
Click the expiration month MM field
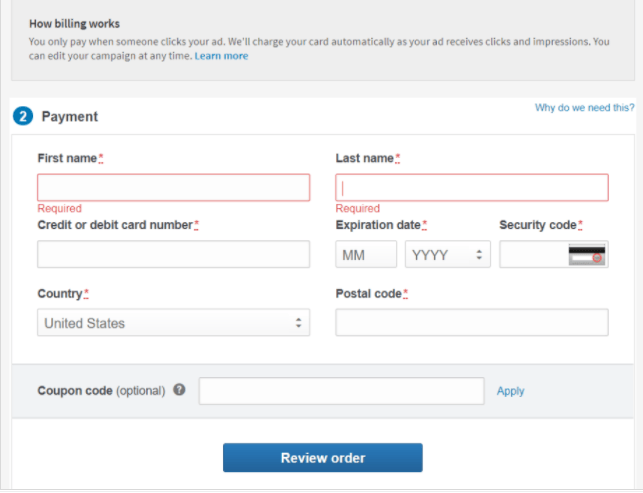pyautogui.click(x=366, y=255)
